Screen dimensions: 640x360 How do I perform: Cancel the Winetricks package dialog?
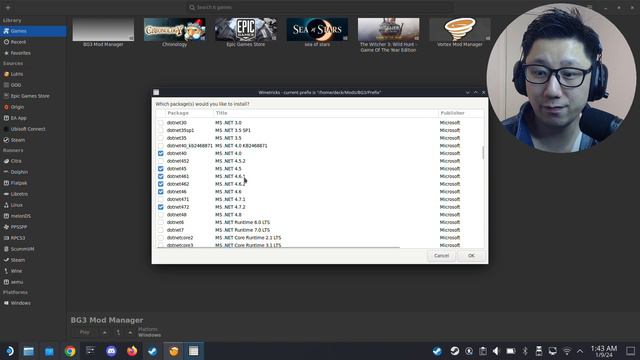[x=441, y=256]
